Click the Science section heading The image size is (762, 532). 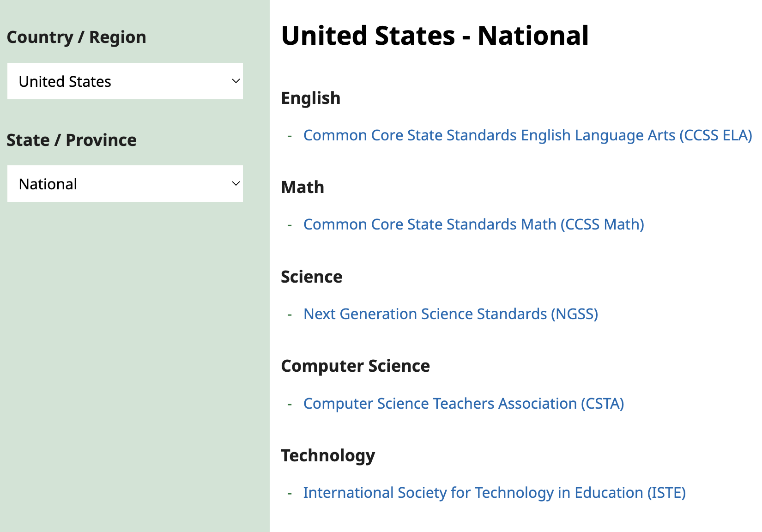coord(312,277)
